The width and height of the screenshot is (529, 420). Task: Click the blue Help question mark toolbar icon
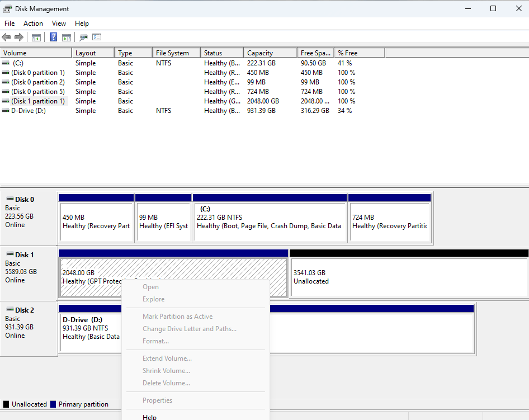(53, 37)
